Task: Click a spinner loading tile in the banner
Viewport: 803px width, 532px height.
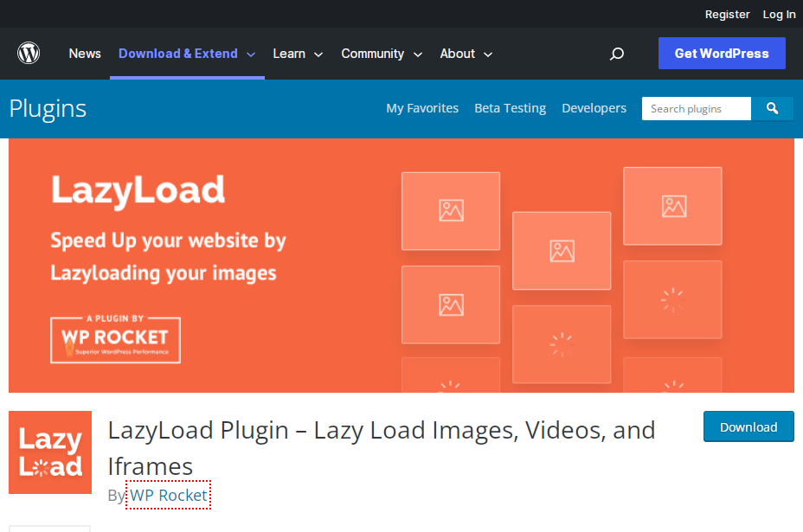Action: pos(672,299)
